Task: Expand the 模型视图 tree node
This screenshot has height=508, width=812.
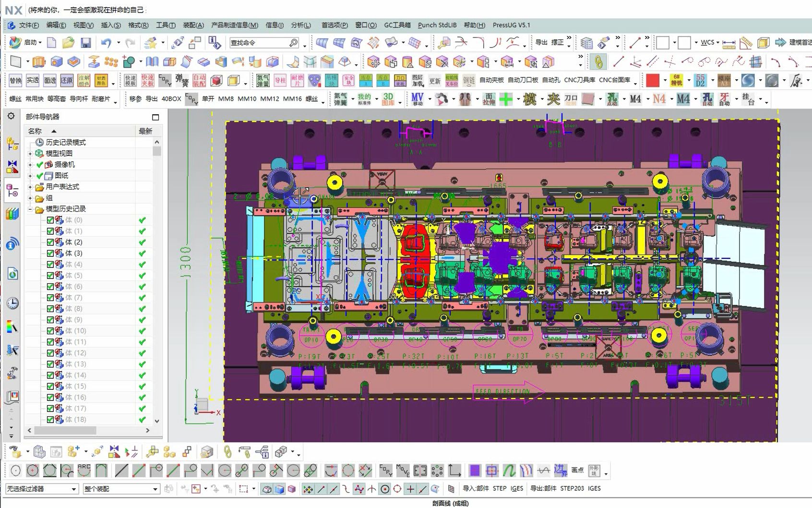Action: click(30, 153)
